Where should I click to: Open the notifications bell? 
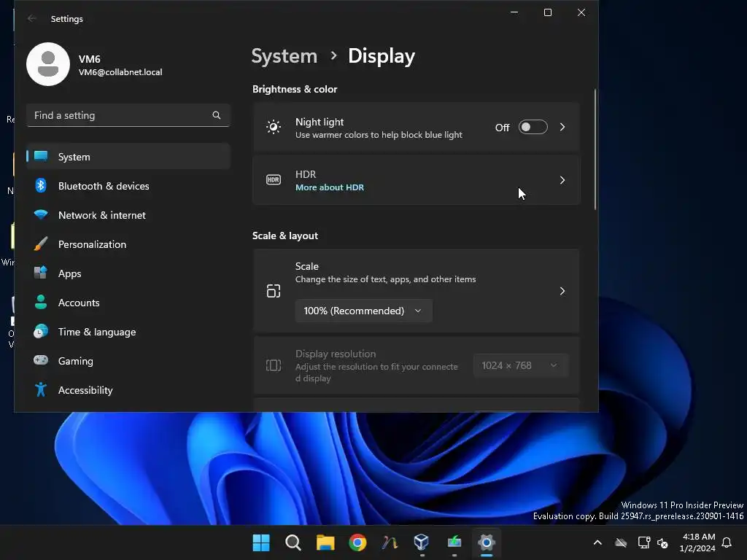(x=727, y=542)
